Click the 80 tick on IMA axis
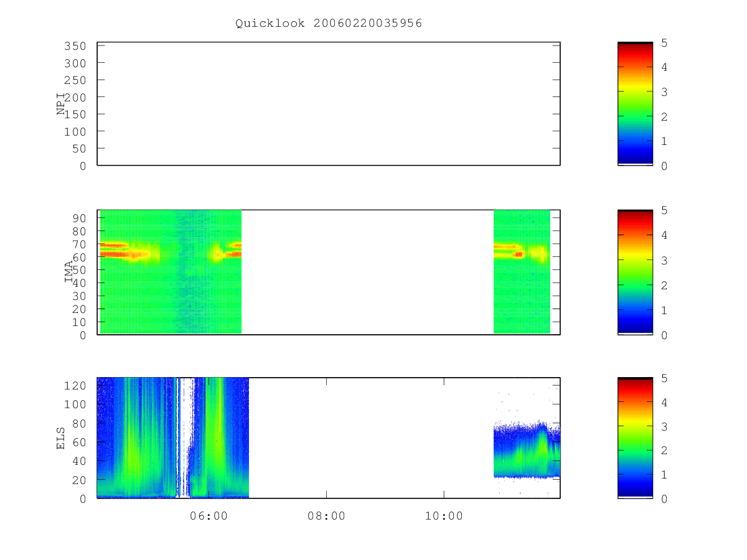Viewport: 747px width, 560px height. pyautogui.click(x=79, y=231)
